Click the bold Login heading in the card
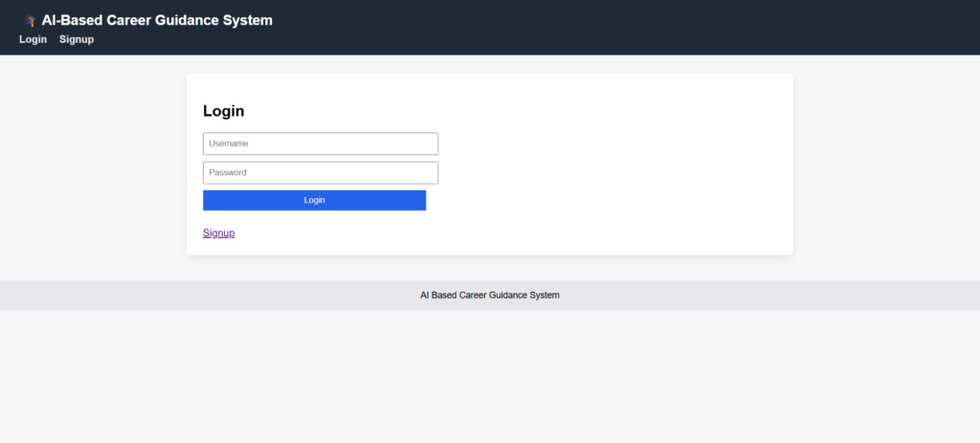This screenshot has height=443, width=980. [223, 111]
